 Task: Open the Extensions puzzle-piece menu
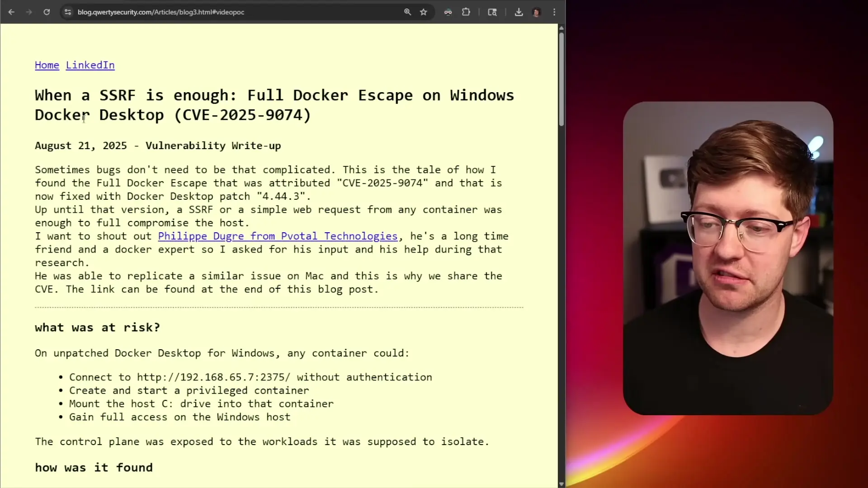point(466,12)
